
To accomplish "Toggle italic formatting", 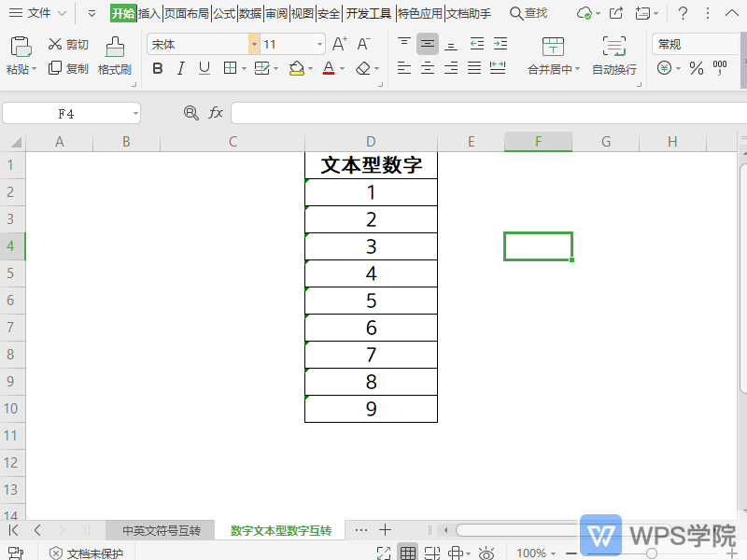I will tap(179, 69).
